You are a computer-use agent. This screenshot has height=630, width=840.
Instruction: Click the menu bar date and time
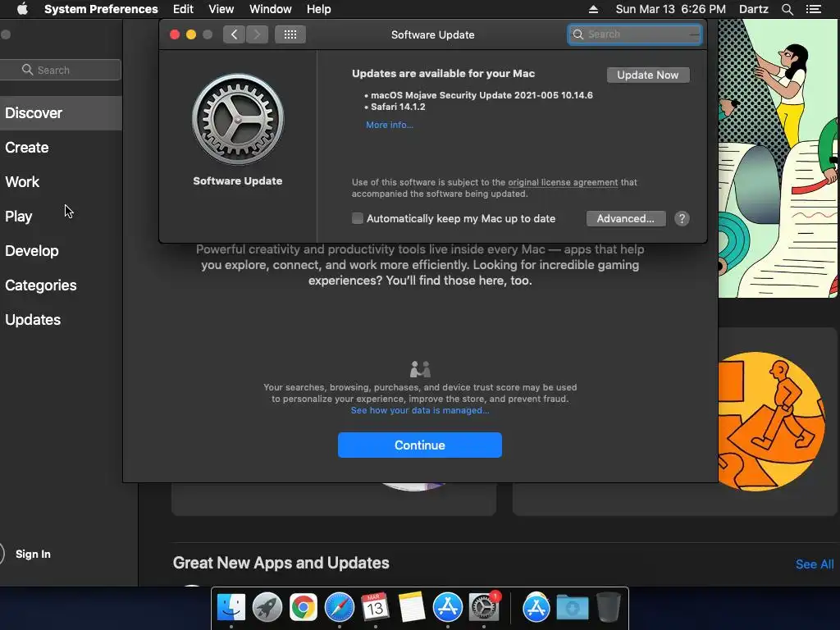click(671, 9)
